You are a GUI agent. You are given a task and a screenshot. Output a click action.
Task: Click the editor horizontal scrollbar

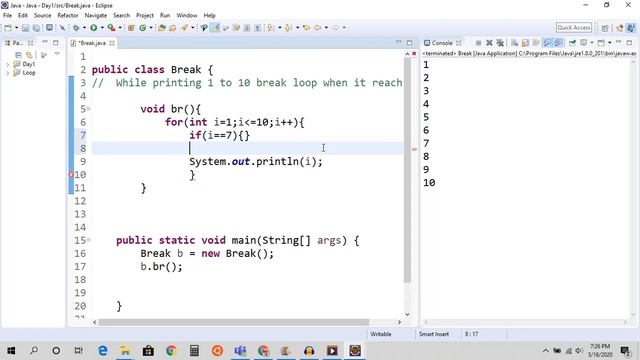coord(234,322)
